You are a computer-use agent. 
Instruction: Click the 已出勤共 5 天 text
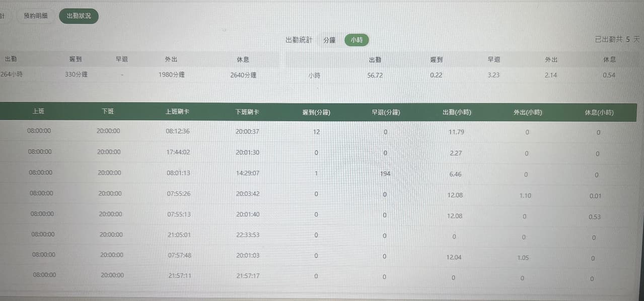[617, 39]
